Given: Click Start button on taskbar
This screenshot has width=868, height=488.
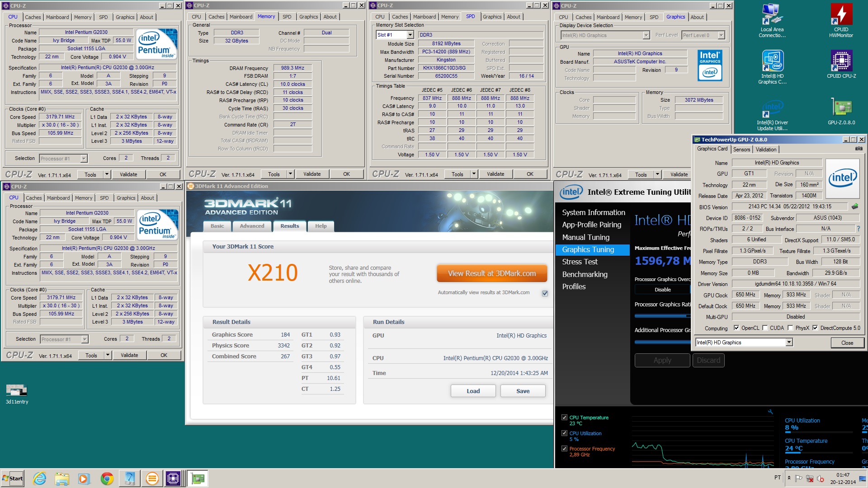Looking at the screenshot, I should click(x=13, y=478).
